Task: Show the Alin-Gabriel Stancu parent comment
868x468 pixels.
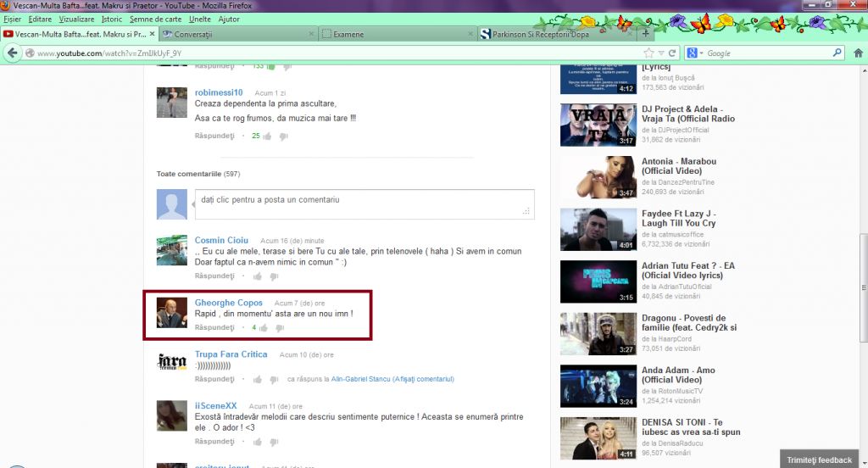Action: pyautogui.click(x=423, y=379)
